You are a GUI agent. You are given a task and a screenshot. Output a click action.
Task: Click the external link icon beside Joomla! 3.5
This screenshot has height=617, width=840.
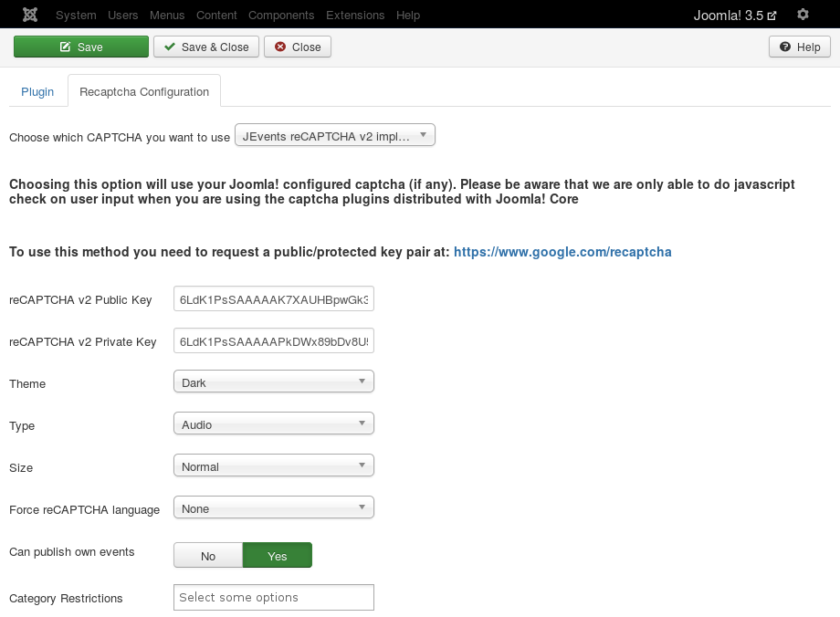coord(772,16)
